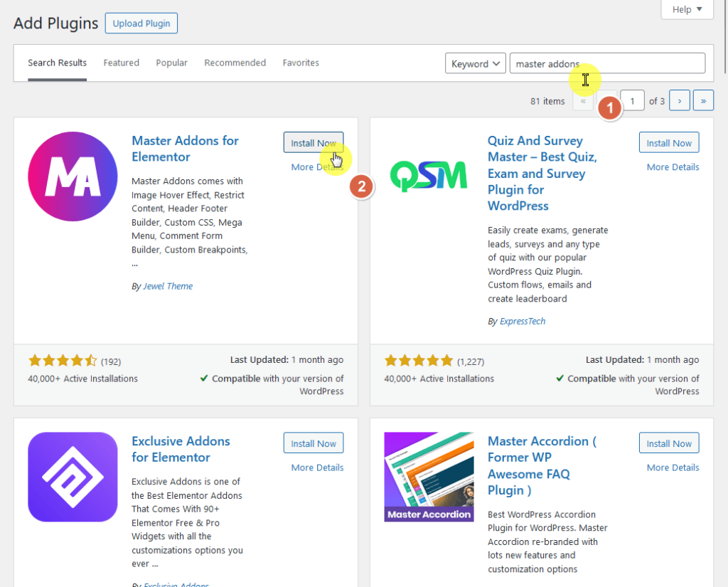Open the Keyword search type dropdown
This screenshot has width=728, height=587.
(x=476, y=63)
